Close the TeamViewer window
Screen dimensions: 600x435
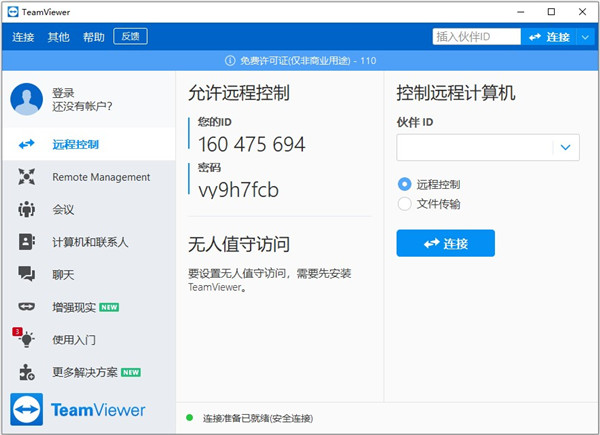(x=582, y=12)
